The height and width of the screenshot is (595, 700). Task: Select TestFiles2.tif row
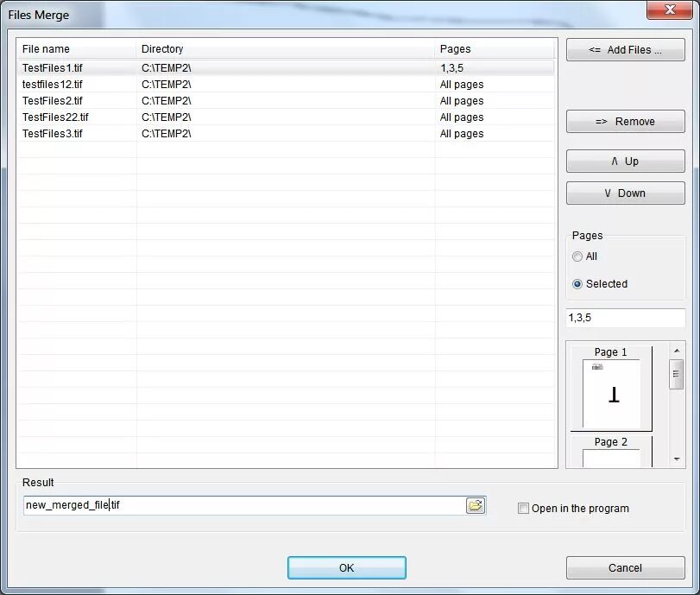click(286, 101)
